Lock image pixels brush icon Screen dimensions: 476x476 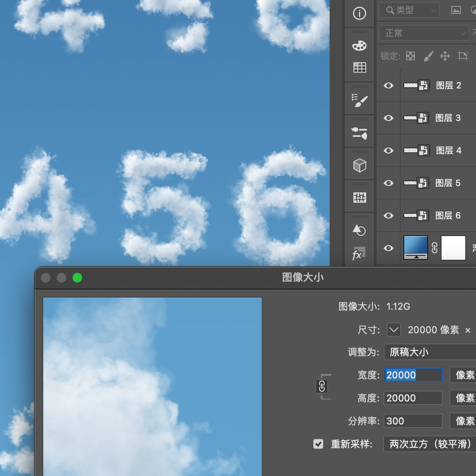point(428,56)
